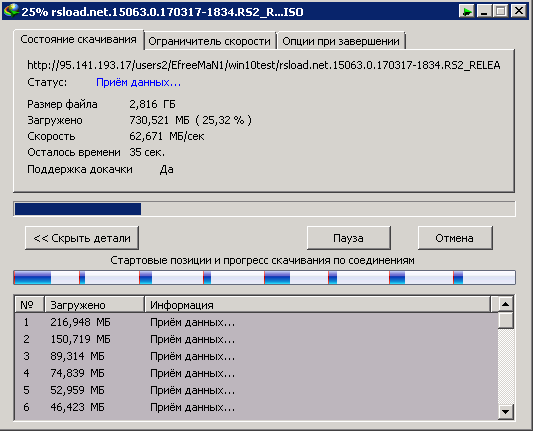This screenshot has height=431, width=533.
Task: Maximize the download dialog window
Action: [x=500, y=11]
